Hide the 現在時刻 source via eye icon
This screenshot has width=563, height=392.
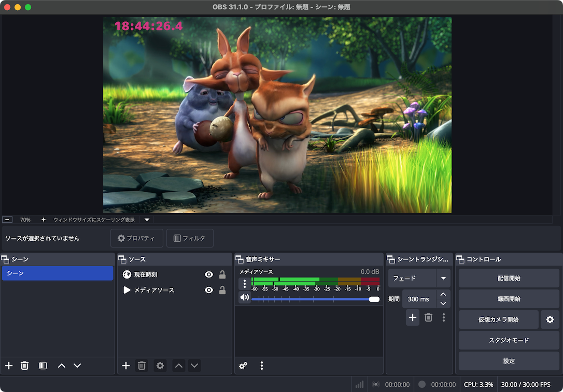tap(208, 274)
